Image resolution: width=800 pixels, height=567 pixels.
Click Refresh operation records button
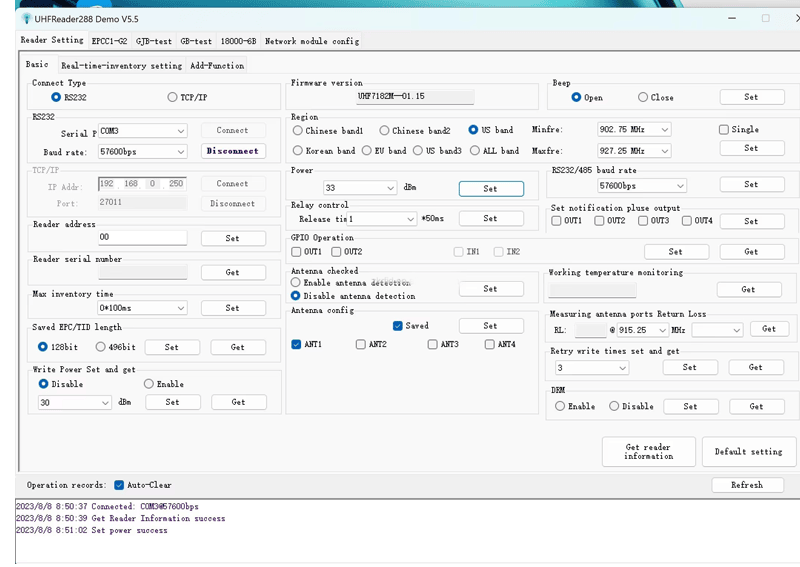click(747, 485)
